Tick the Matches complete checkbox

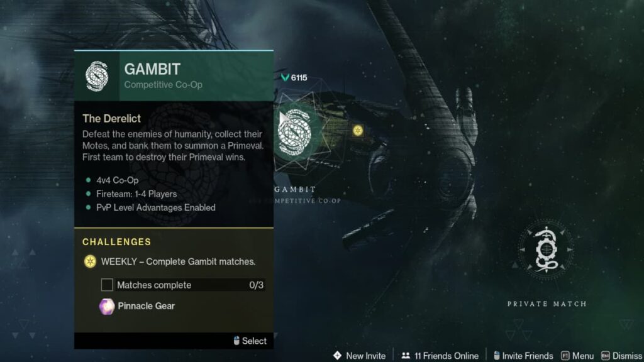point(107,285)
